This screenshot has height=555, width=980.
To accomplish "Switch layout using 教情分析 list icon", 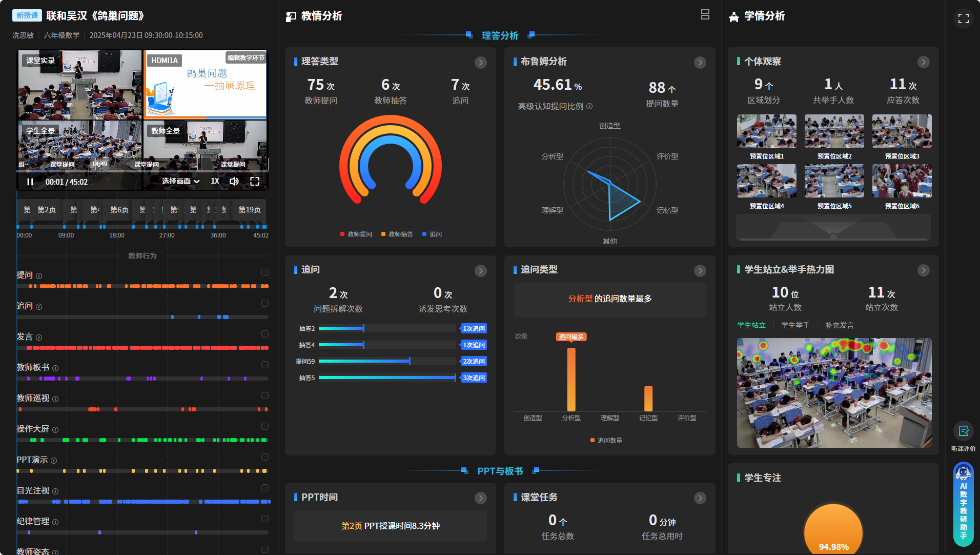I will pyautogui.click(x=705, y=15).
